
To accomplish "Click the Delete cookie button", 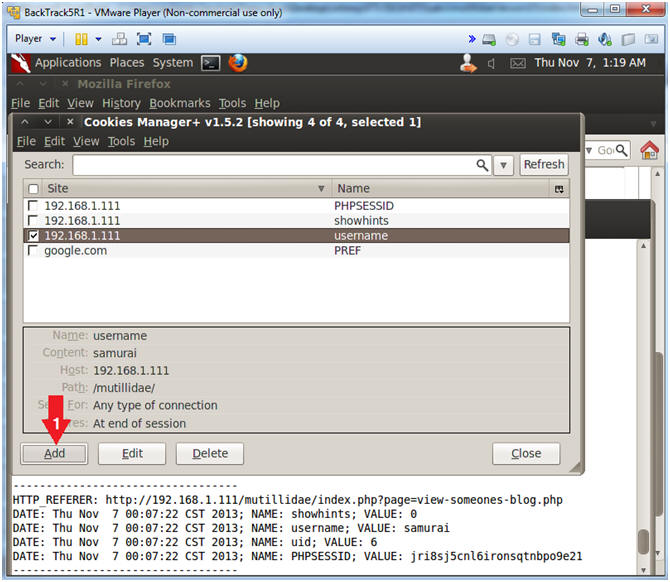I will coord(210,453).
